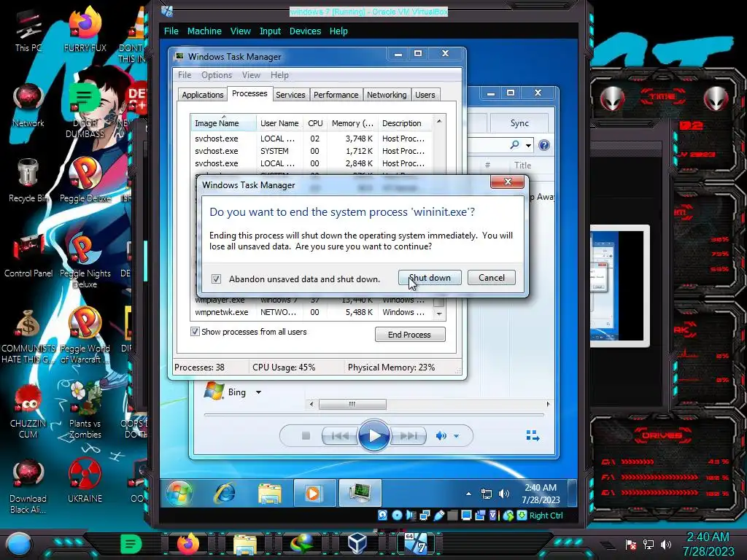747x560 pixels.
Task: Sort processes by CPU column
Action: pyautogui.click(x=315, y=123)
